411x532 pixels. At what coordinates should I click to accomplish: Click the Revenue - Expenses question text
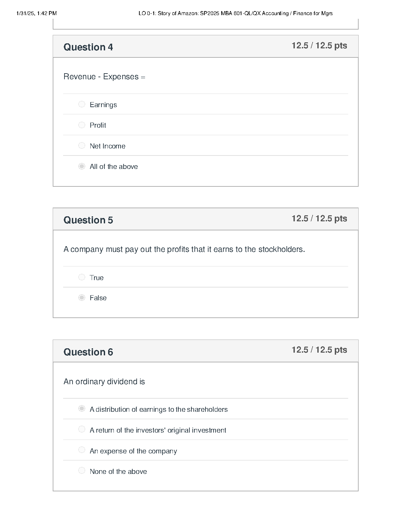pos(104,77)
